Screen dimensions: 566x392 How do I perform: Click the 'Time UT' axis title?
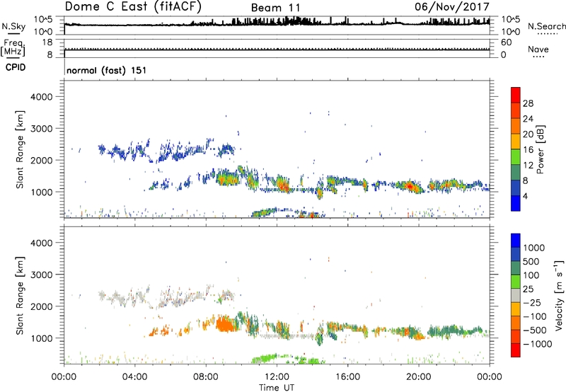point(277,388)
